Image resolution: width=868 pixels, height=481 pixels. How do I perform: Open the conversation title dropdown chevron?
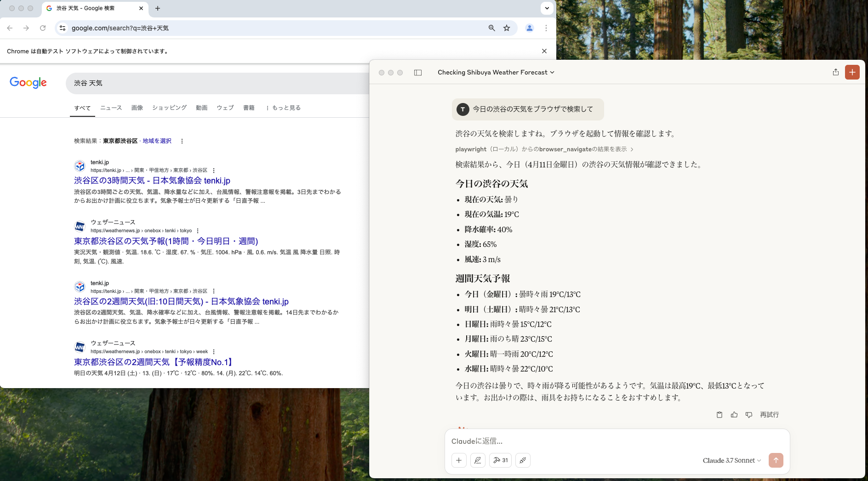coord(552,72)
